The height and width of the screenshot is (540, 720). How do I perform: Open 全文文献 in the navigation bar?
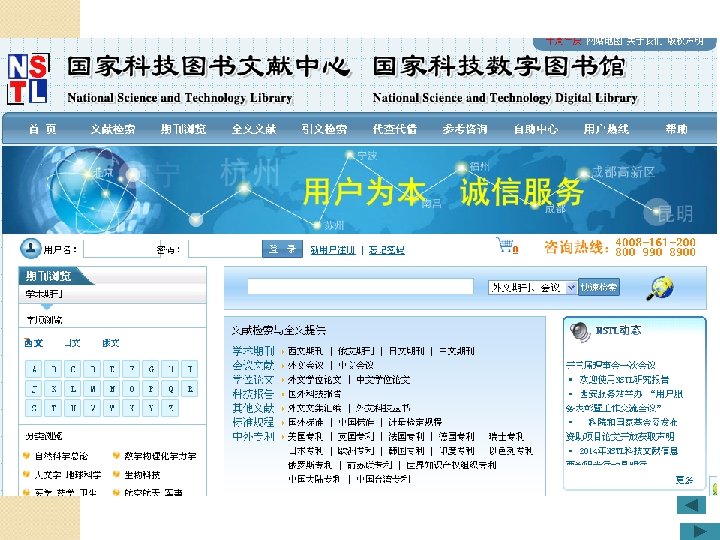253,129
